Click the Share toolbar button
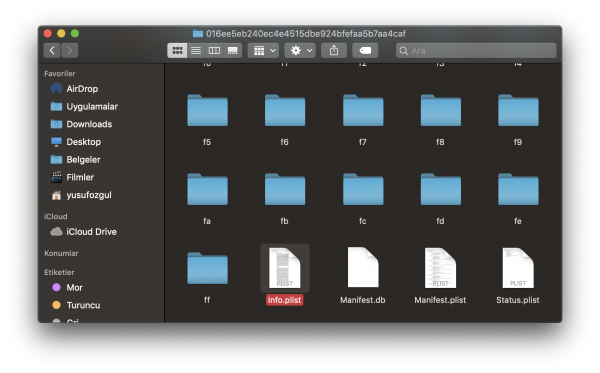 [334, 50]
